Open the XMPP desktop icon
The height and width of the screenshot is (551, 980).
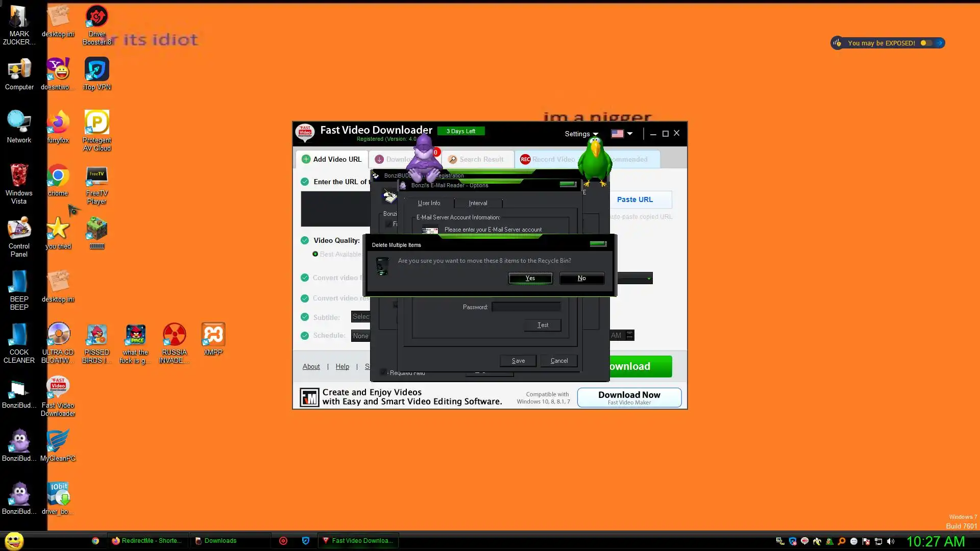pos(213,336)
